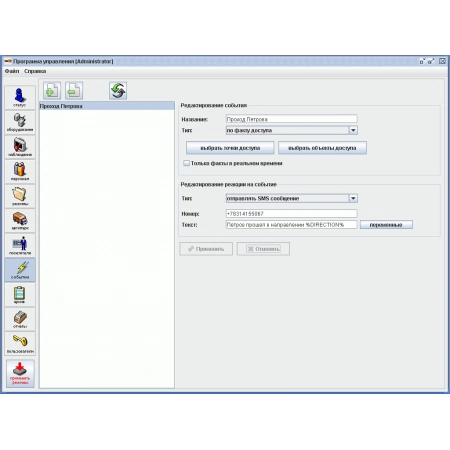Open the персонал (personnel) section
Screen dimensions: 450x450
(x=20, y=171)
